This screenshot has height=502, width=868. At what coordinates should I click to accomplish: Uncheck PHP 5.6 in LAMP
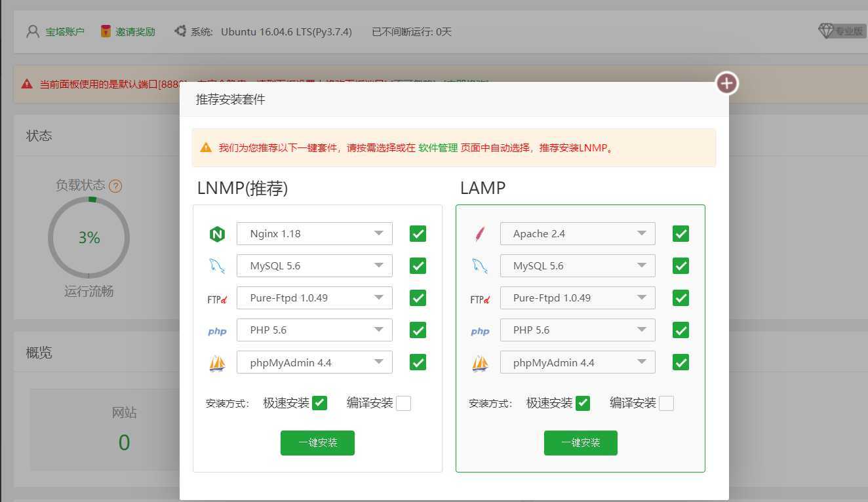[x=681, y=330]
